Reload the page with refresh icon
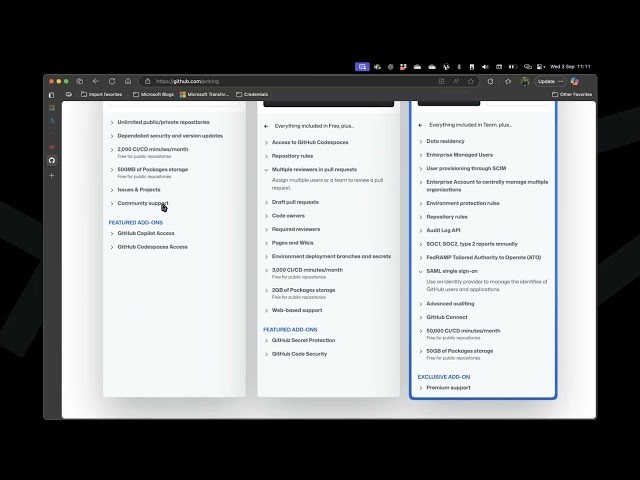This screenshot has width=640, height=480. coord(112,81)
